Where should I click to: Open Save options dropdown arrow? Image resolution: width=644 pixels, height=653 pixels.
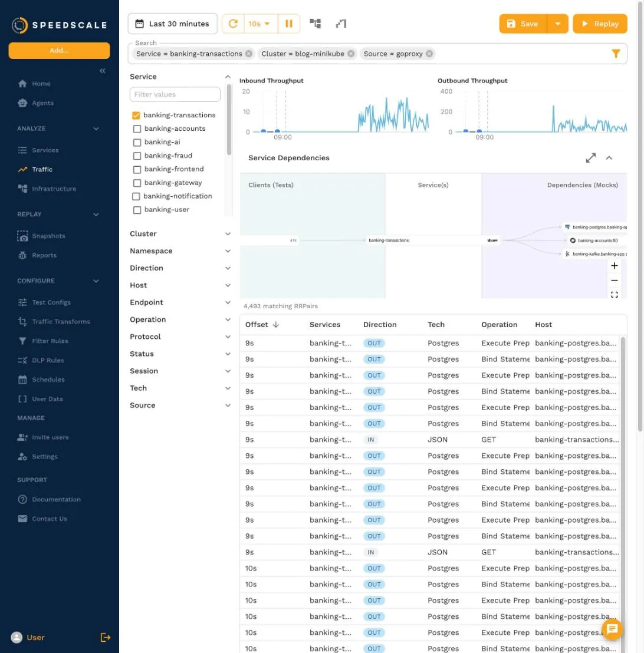pyautogui.click(x=557, y=24)
